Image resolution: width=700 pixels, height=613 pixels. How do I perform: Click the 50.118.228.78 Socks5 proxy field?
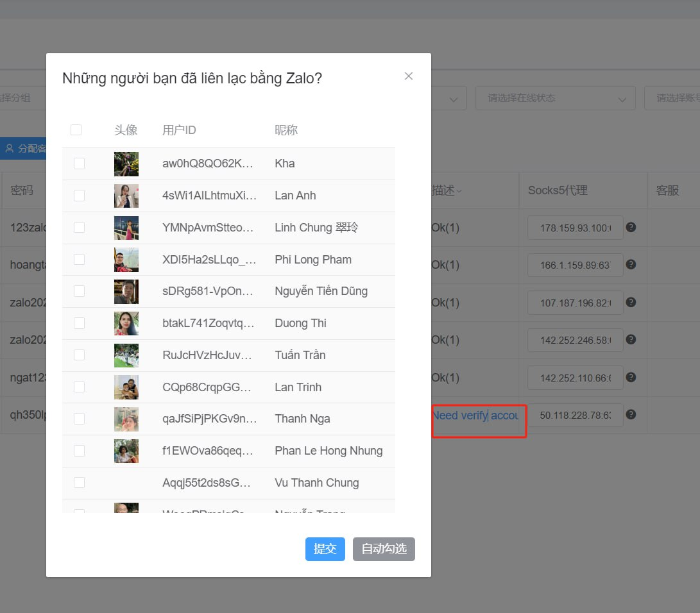[x=575, y=416]
